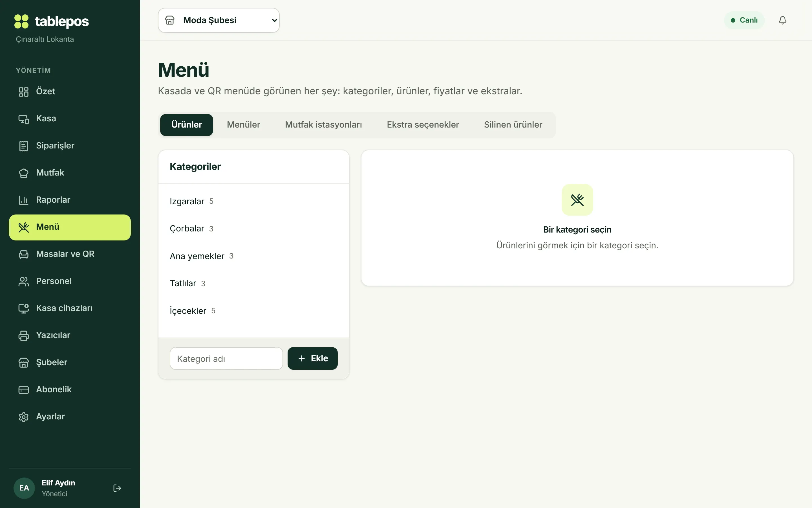Click the logout icon beside Elif Aydın
The height and width of the screenshot is (508, 812).
tap(117, 488)
